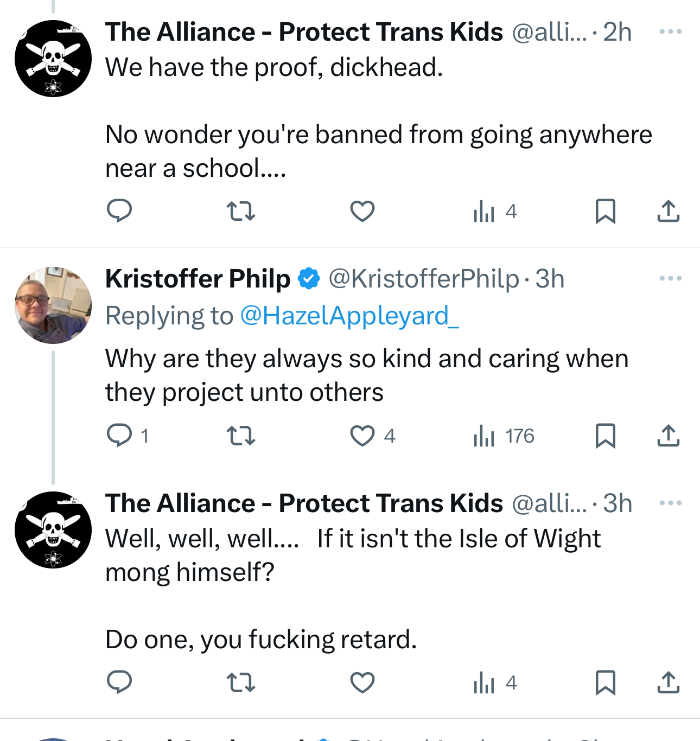Like Kristoffer Philp's tweet
Image resolution: width=700 pixels, height=741 pixels.
[x=362, y=436]
